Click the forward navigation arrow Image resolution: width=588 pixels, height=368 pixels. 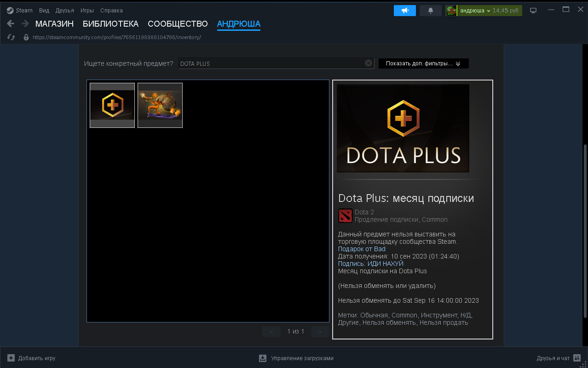[24, 23]
